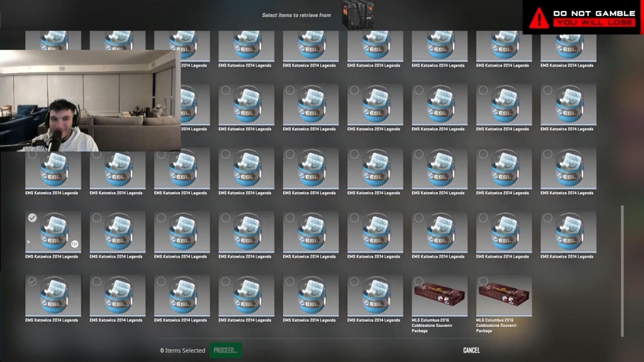This screenshot has height=362, width=644.
Task: Click the CANCEL button
Action: pyautogui.click(x=471, y=350)
